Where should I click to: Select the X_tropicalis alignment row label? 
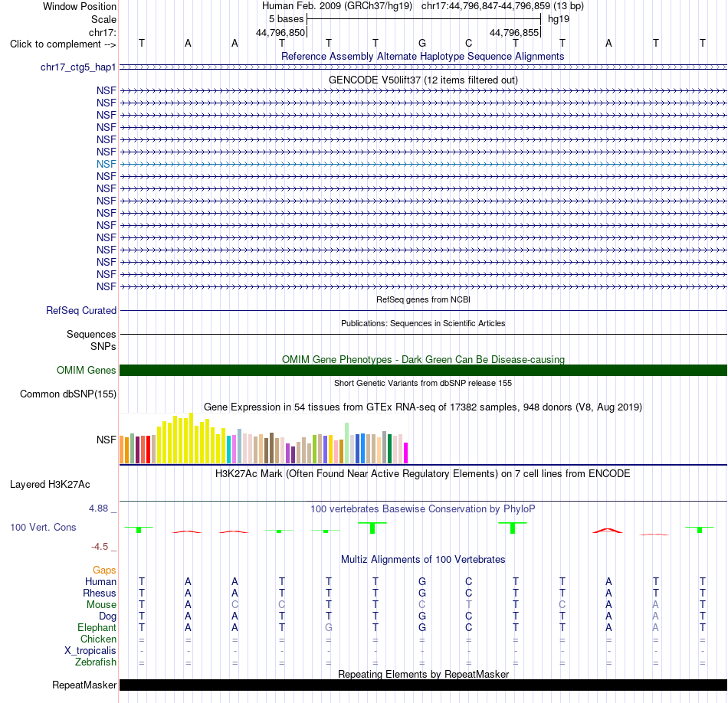pos(90,651)
